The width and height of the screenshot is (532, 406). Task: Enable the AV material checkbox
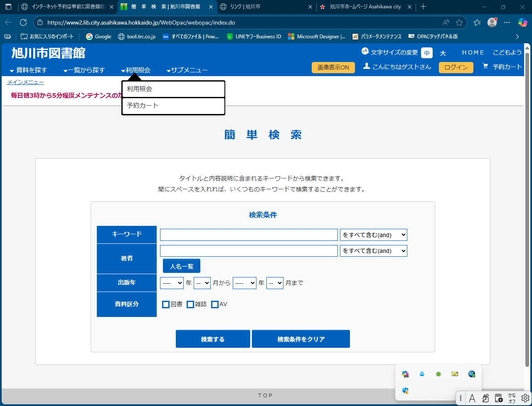215,304
